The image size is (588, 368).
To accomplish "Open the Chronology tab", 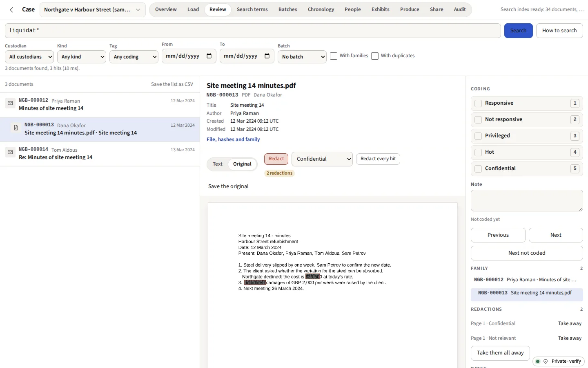I will pyautogui.click(x=321, y=9).
